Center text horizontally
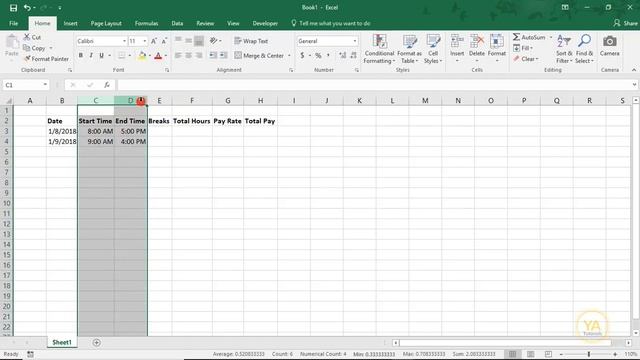Image resolution: width=640 pixels, height=360 pixels. coord(188,55)
